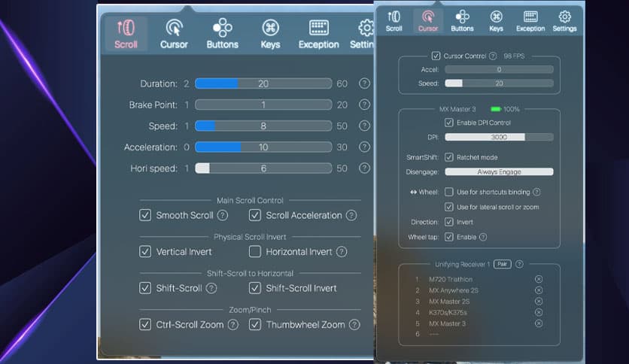
Task: Select the Keys tab in the left window
Action: [270, 34]
